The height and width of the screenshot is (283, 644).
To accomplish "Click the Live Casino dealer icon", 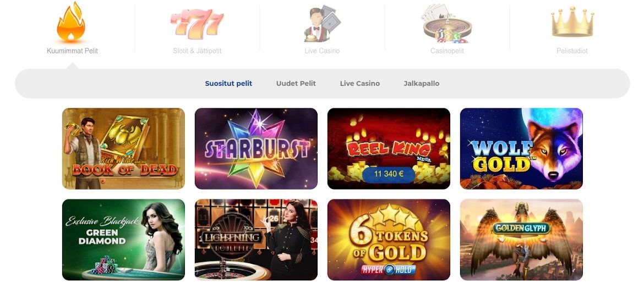I will tap(323, 24).
